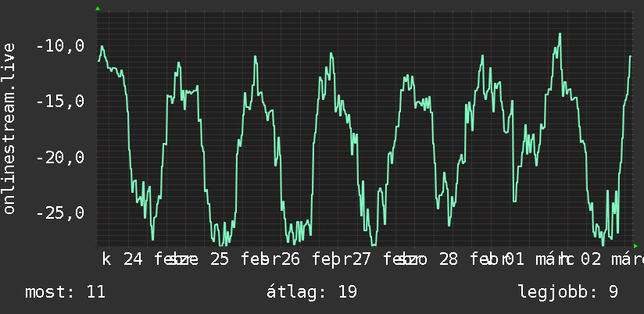The height and width of the screenshot is (314, 644).
Task: Click the '02 márc' date label
Action: 612,259
